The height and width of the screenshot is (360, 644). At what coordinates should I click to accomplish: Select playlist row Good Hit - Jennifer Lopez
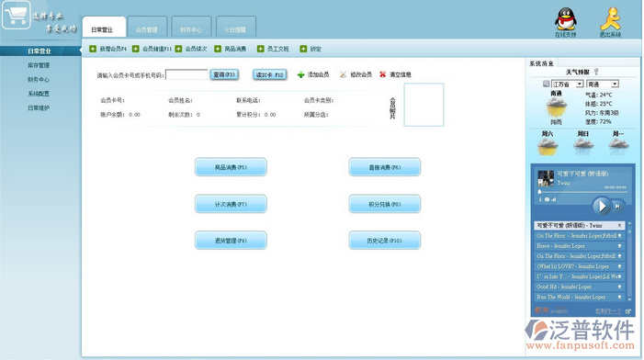click(x=580, y=287)
